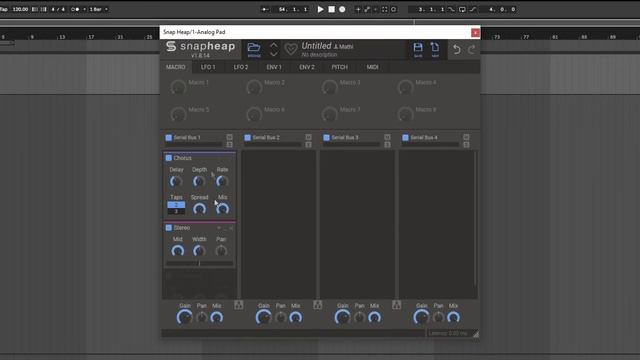The width and height of the screenshot is (640, 360).
Task: Click the Tap tempo button
Action: pos(4,9)
